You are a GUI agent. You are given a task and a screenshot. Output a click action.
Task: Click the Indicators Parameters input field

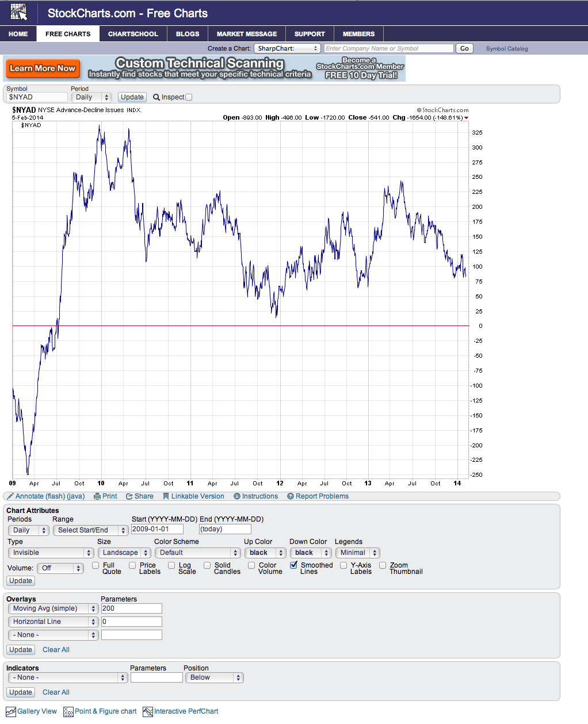(156, 677)
